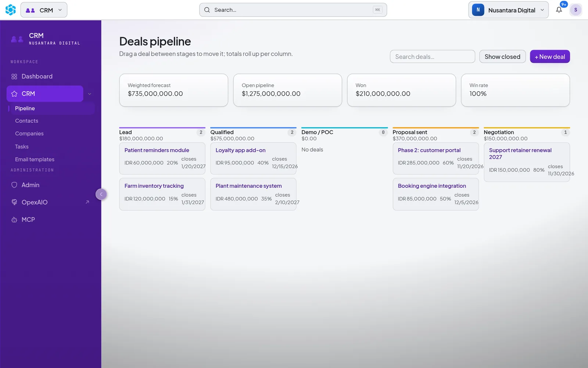Click the OpexAIO external link arrow

[x=87, y=202]
